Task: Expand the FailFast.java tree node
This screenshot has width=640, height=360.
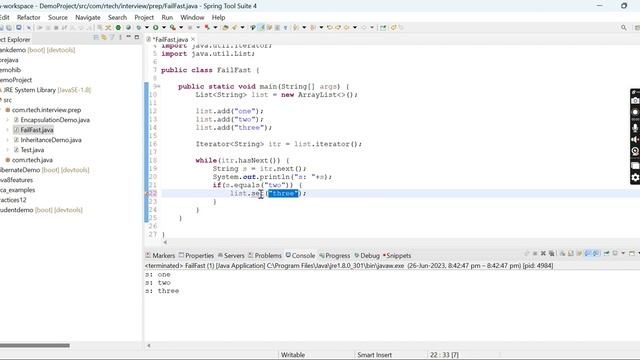Action: click(x=7, y=130)
